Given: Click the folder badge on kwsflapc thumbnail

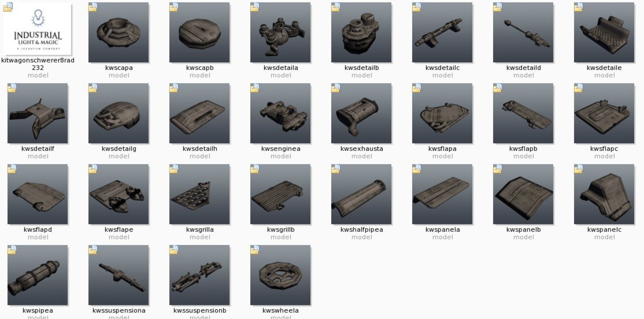Looking at the screenshot, I should click(578, 88).
